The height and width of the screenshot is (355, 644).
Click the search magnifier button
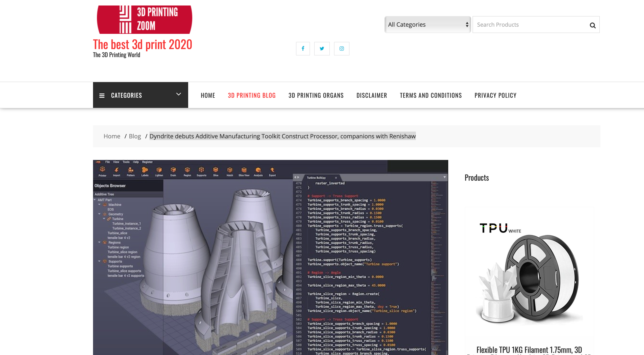[592, 25]
